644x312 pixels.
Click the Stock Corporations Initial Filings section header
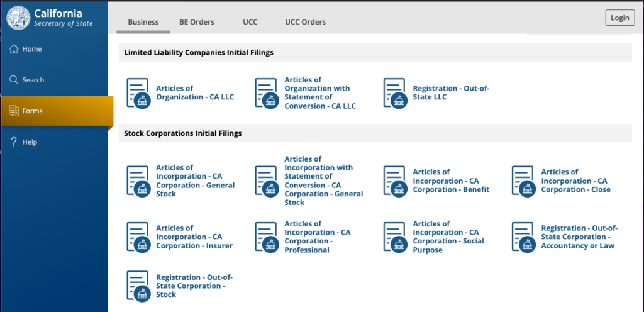pos(183,133)
